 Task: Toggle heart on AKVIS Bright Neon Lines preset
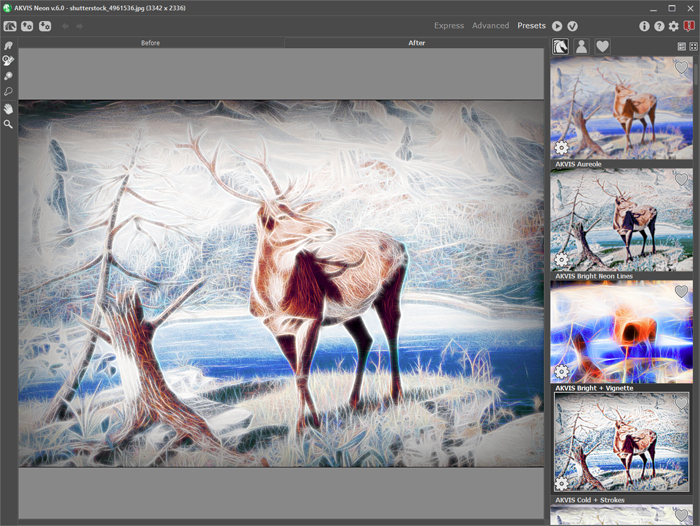(x=682, y=180)
